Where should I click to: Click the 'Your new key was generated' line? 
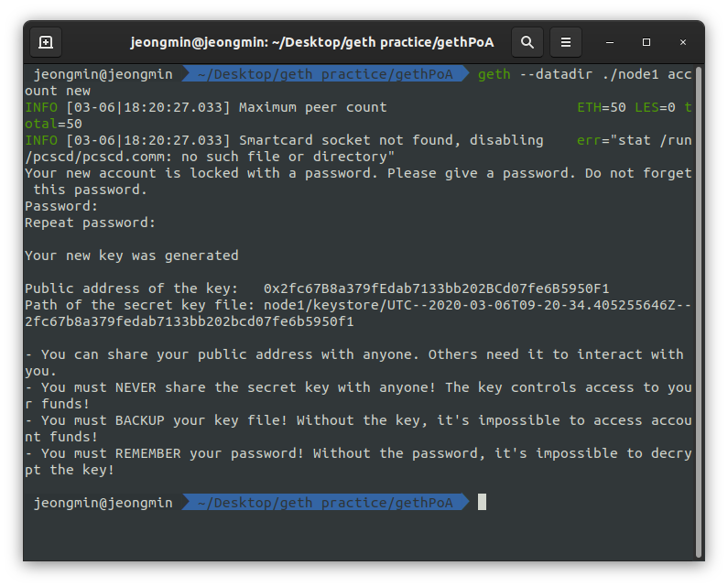132,255
